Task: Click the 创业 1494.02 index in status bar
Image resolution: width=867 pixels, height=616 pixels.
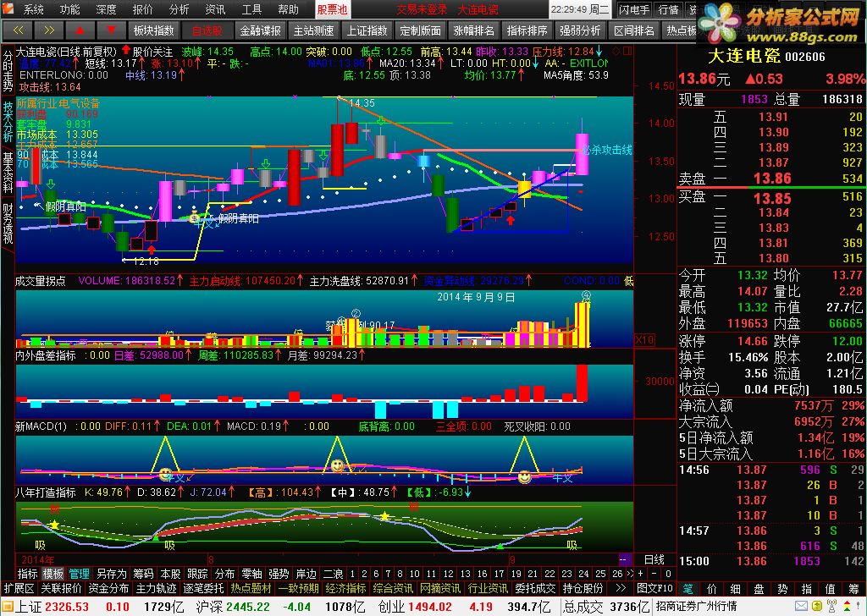Action: (x=415, y=607)
